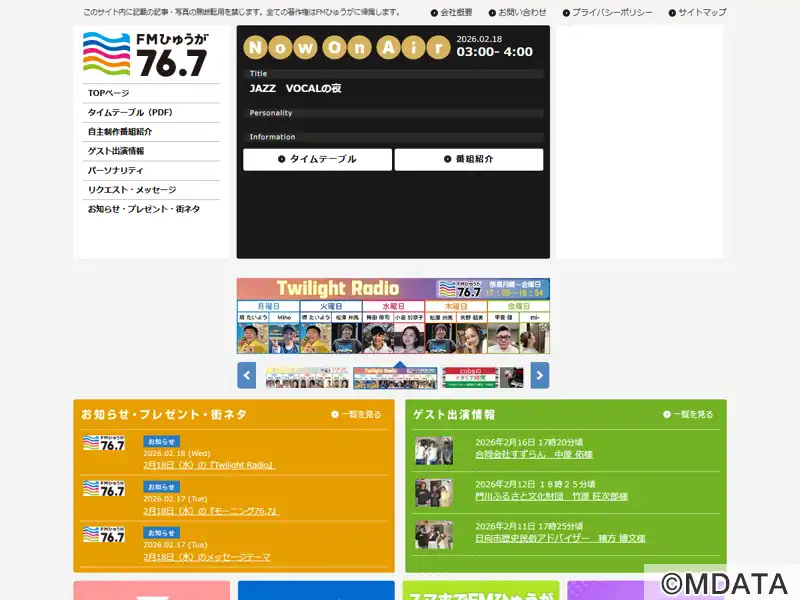Click the Twilight Radio banner
The width and height of the screenshot is (800, 600).
(393, 316)
